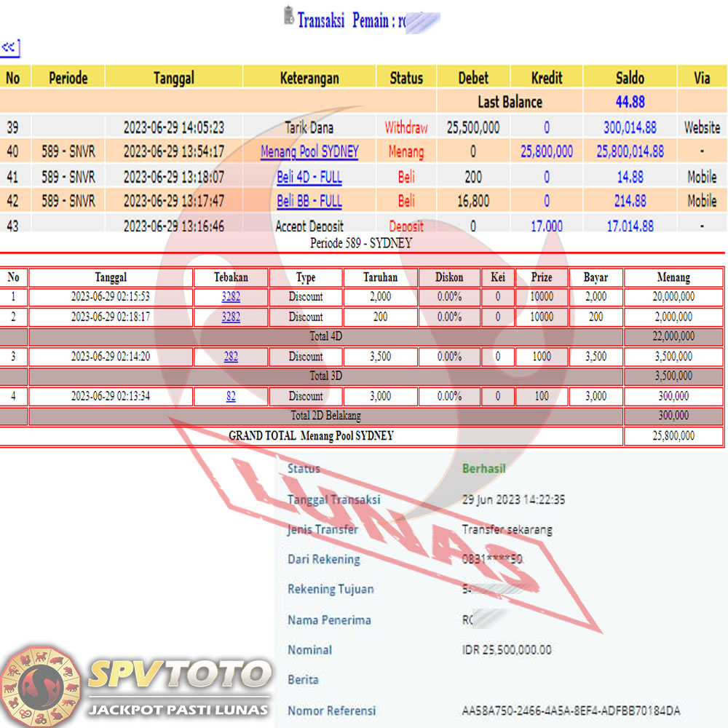Open the 282 tebakan link

pyautogui.click(x=231, y=357)
